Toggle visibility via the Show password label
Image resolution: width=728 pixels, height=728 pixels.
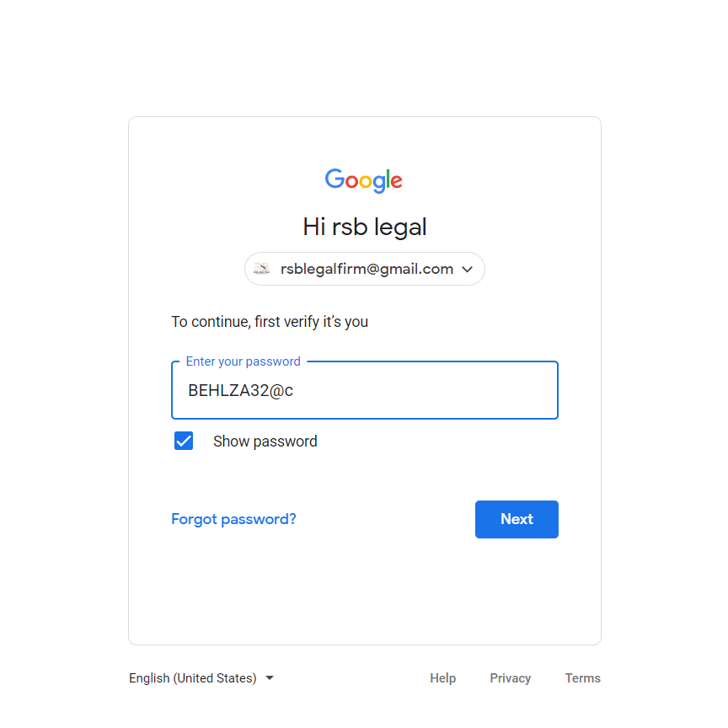point(265,442)
